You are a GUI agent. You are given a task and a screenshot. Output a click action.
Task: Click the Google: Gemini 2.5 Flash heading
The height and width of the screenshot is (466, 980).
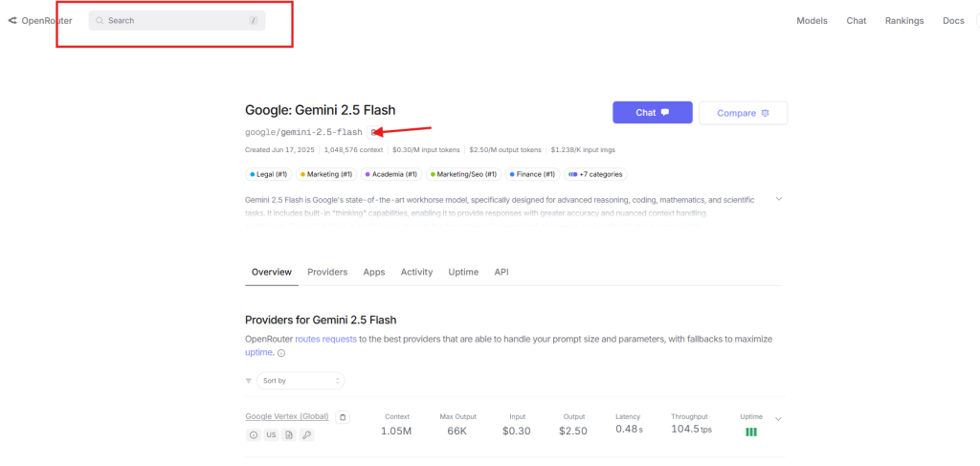point(320,111)
